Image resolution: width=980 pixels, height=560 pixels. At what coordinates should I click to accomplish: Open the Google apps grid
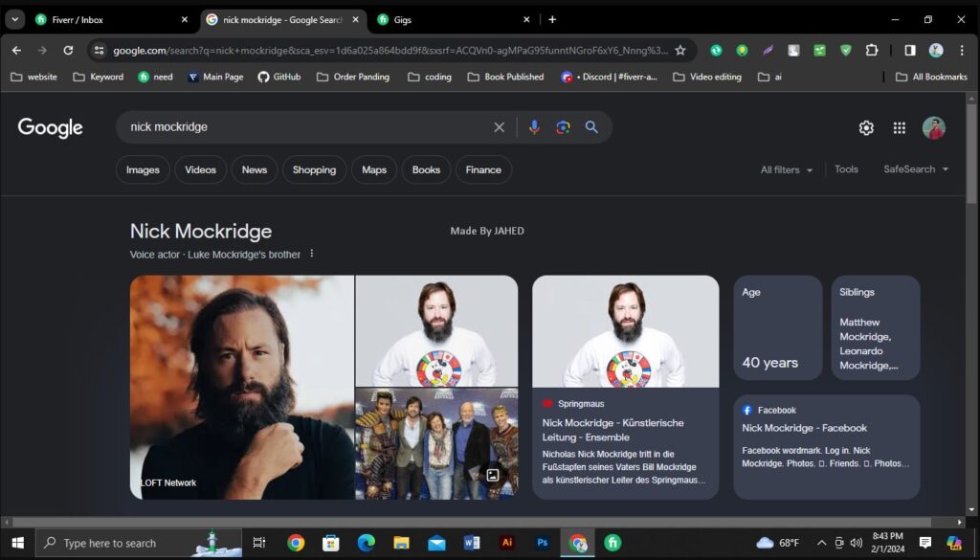(900, 128)
